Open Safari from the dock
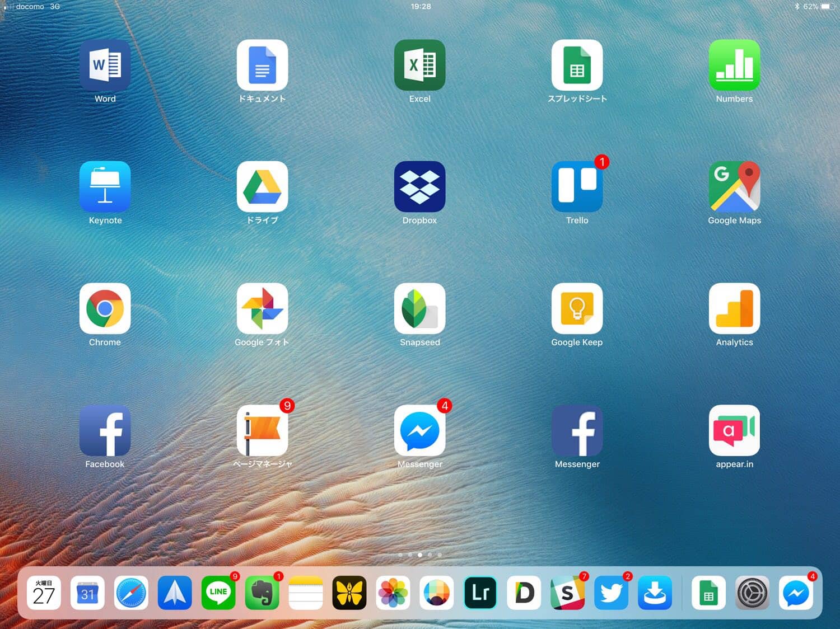840x629 pixels. pyautogui.click(x=131, y=593)
